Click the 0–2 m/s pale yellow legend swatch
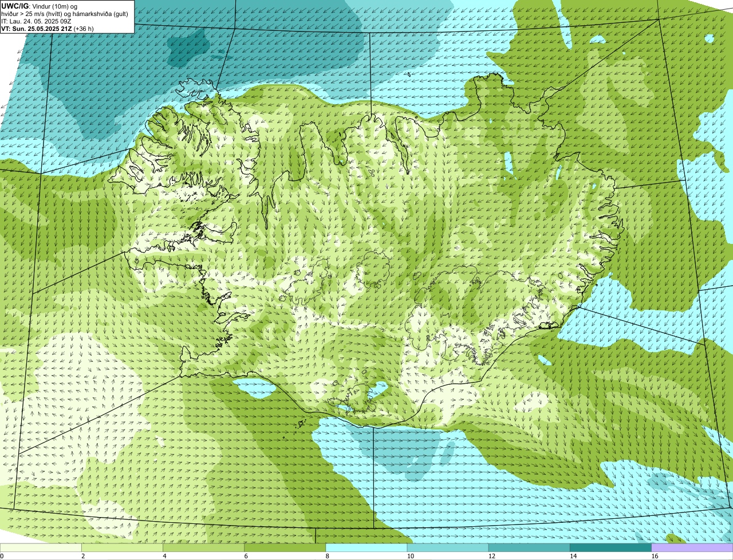Screen dimensions: 733x560 click(41, 547)
